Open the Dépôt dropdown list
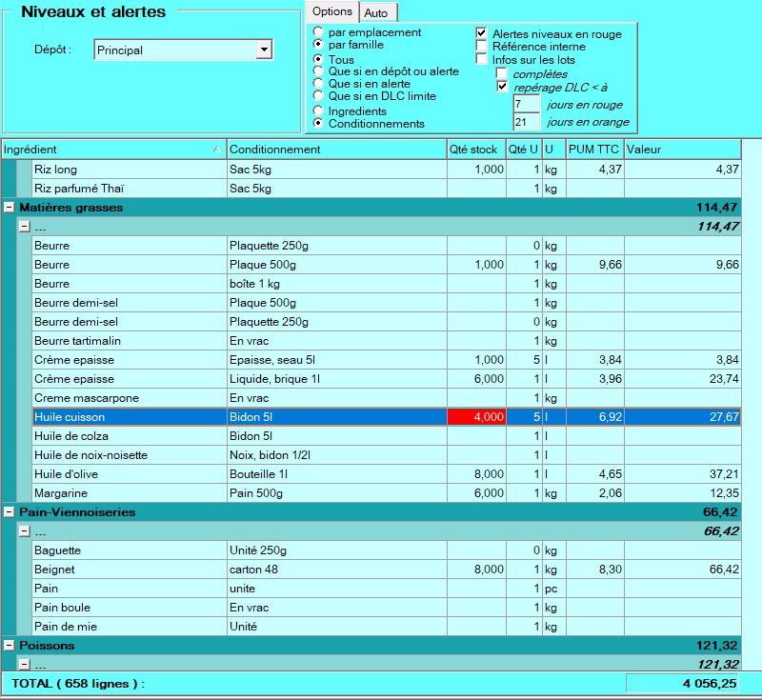Image resolution: width=762 pixels, height=700 pixels. [264, 50]
